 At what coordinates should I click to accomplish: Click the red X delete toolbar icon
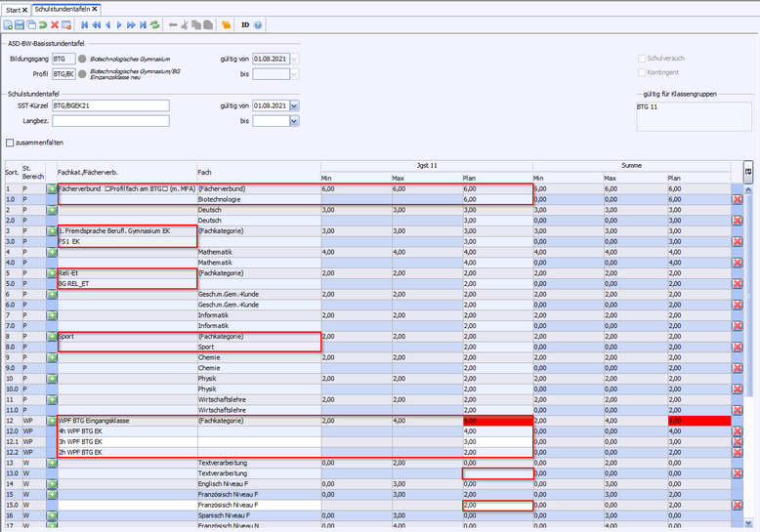(x=55, y=24)
